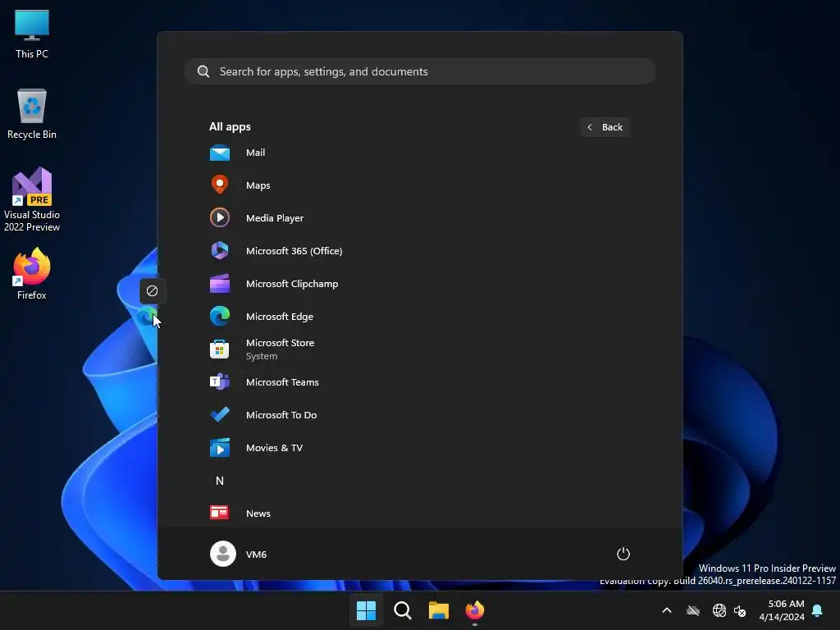This screenshot has height=630, width=840.
Task: Click the "Microsoft Edge" label
Action: coord(280,317)
